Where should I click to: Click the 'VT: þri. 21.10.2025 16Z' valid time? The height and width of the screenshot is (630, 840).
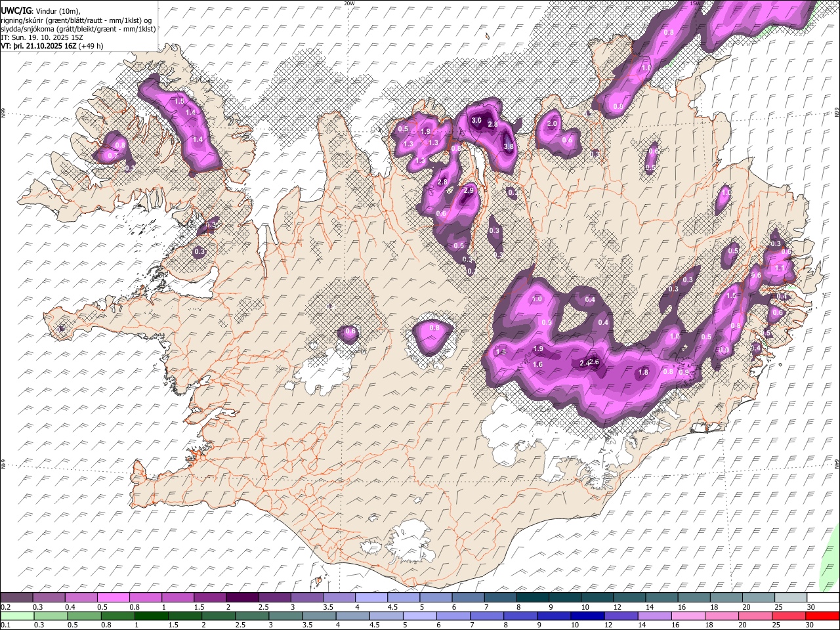pos(39,47)
